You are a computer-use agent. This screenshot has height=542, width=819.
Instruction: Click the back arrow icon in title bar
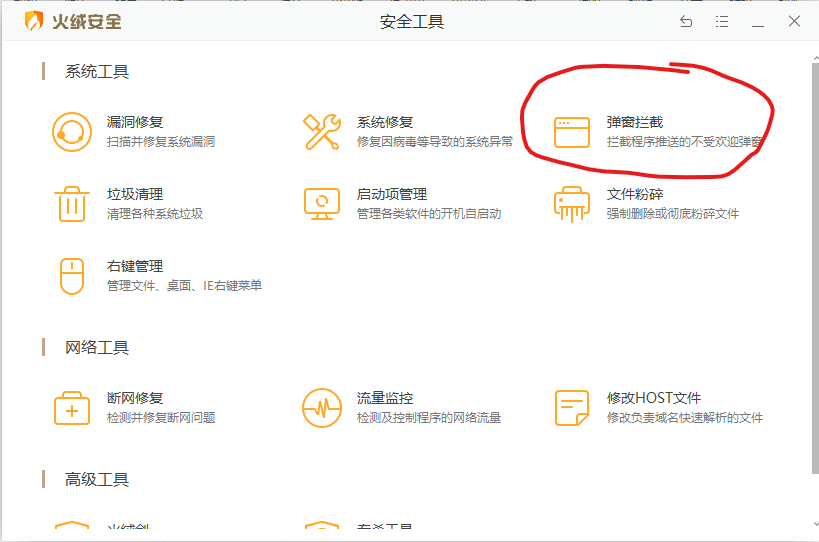coord(686,21)
